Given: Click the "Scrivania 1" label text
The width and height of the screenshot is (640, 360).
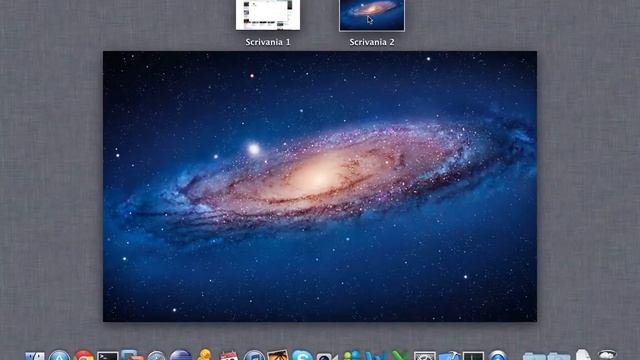Looking at the screenshot, I should pos(268,42).
